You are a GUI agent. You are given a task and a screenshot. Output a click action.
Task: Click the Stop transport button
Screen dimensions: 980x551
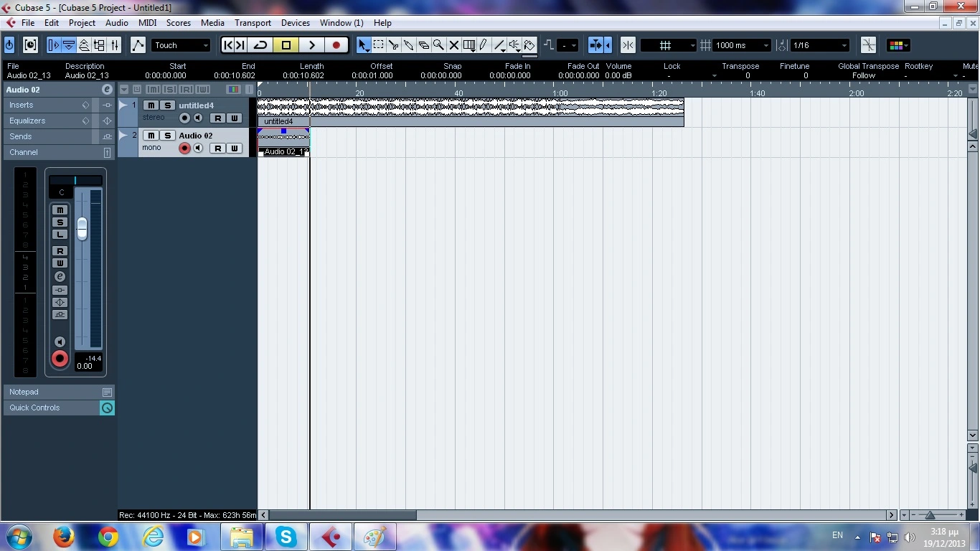point(286,45)
